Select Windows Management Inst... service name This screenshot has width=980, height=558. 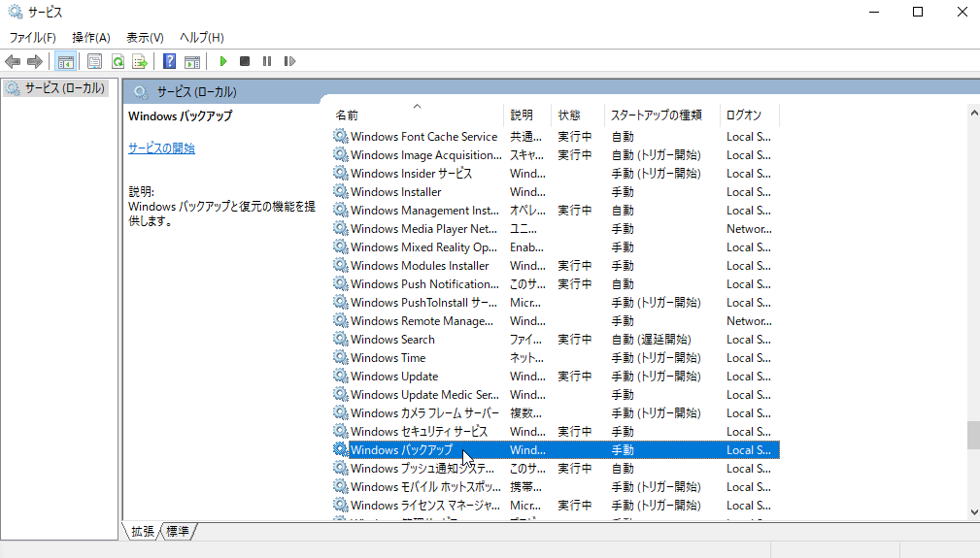pos(425,211)
